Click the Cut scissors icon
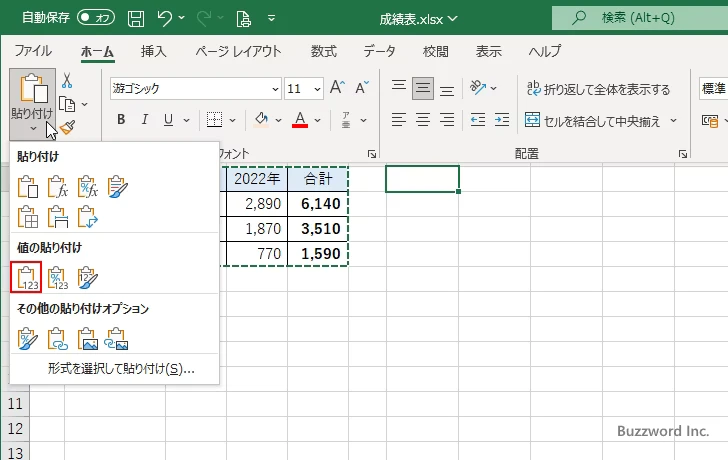The image size is (728, 460). 67,81
